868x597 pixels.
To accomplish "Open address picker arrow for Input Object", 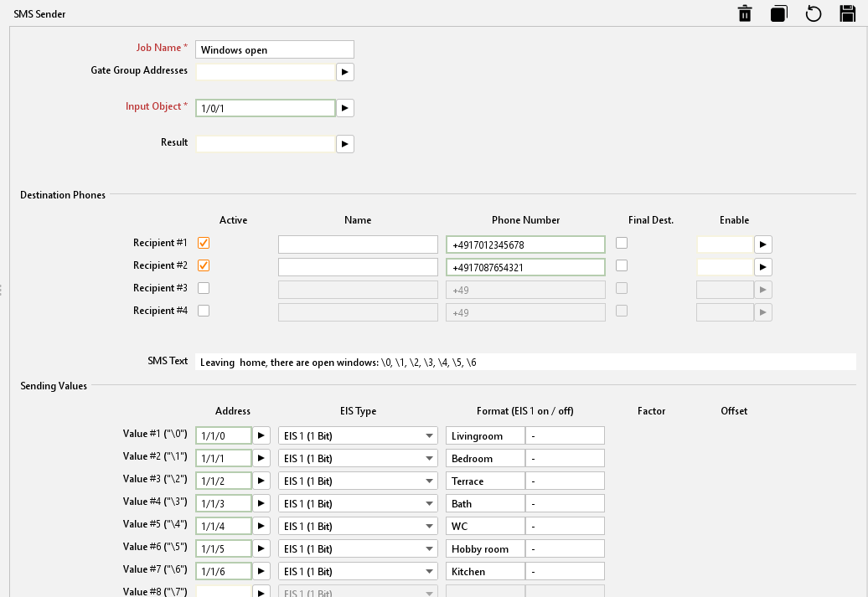I will pos(345,108).
